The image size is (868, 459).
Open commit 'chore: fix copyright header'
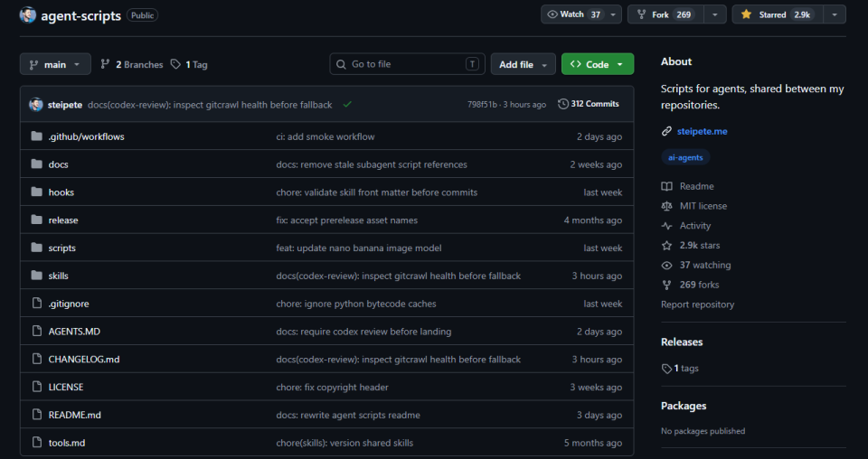(x=332, y=387)
